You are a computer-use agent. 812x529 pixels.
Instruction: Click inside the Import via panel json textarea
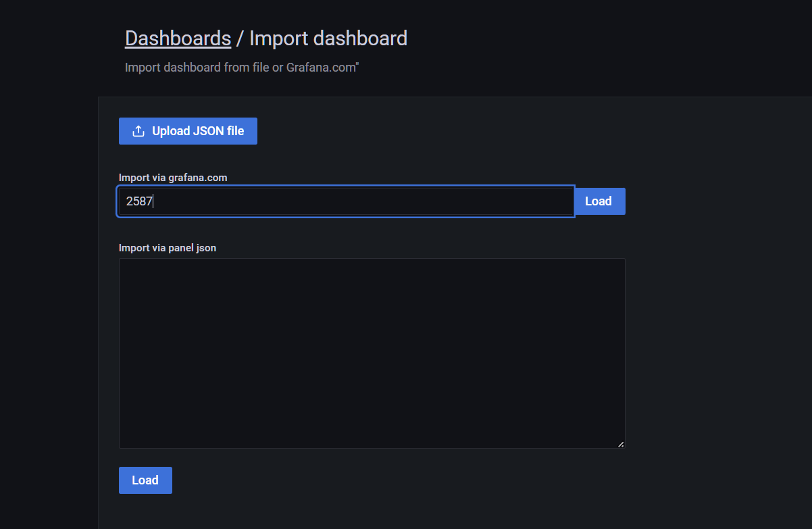tap(372, 351)
